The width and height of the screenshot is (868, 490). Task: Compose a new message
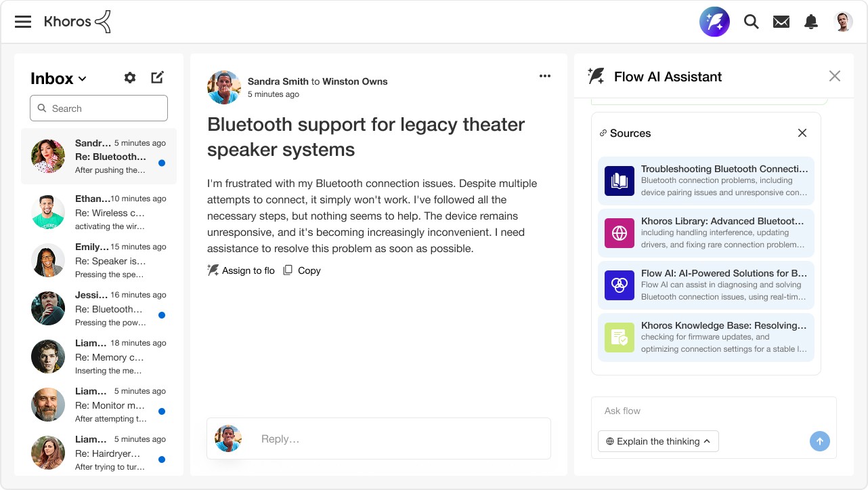[157, 77]
